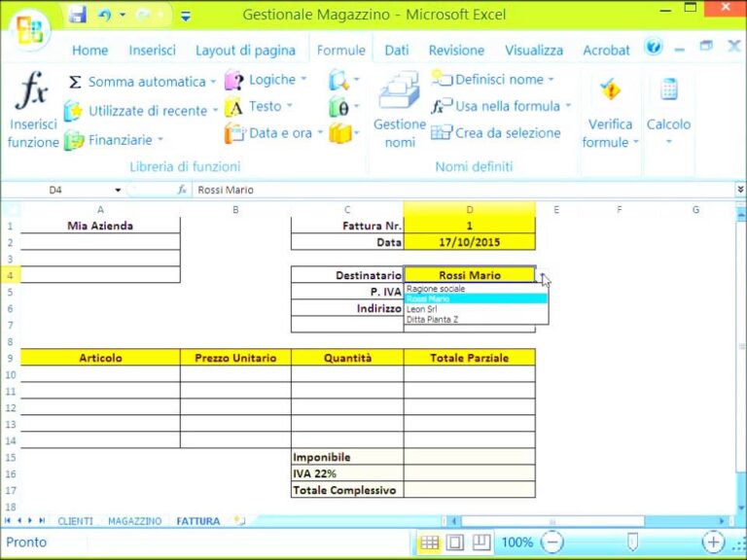Open Utilizzate di recente functions
Viewport: 747px width, 560px height.
pyautogui.click(x=141, y=111)
